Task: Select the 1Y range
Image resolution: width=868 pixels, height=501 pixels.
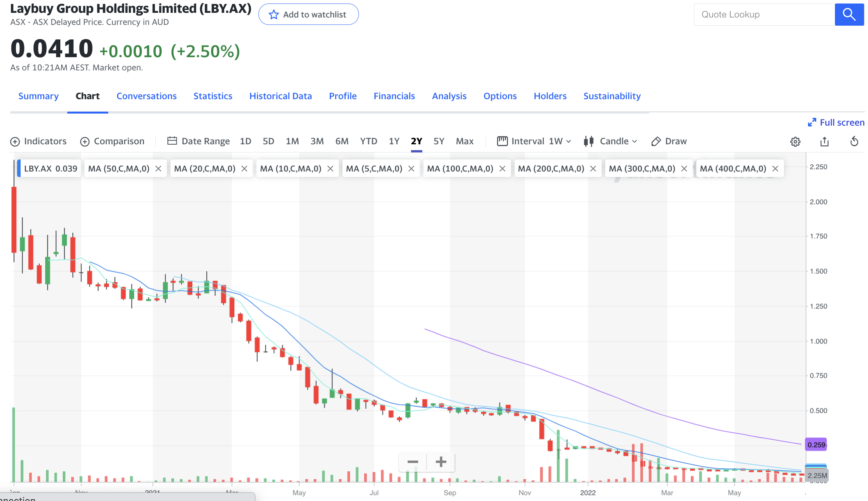Action: pos(394,141)
